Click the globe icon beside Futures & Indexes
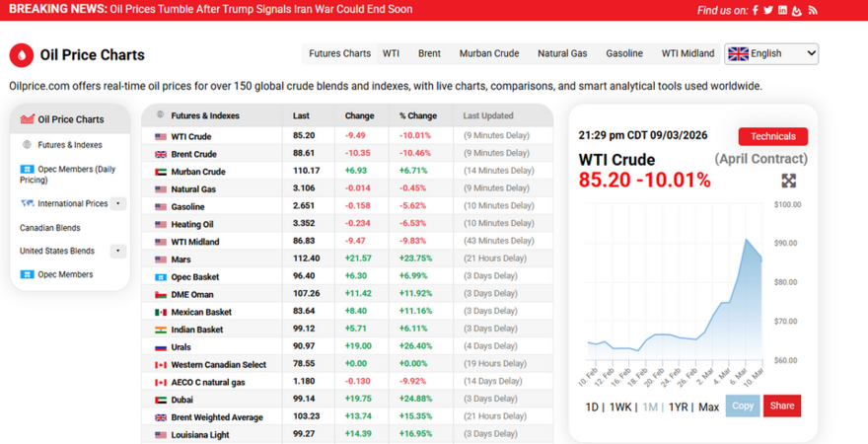Screen dimensions: 868x444 click(x=27, y=145)
